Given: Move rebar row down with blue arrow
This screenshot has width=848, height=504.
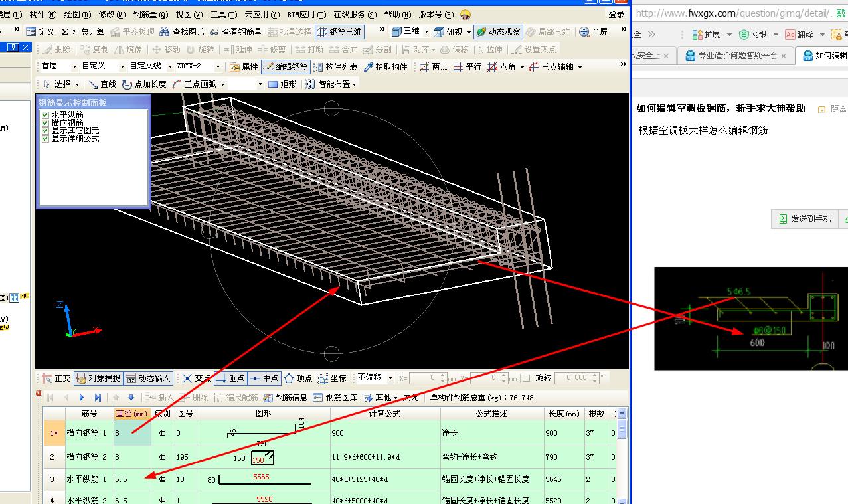Looking at the screenshot, I should coord(131,398).
